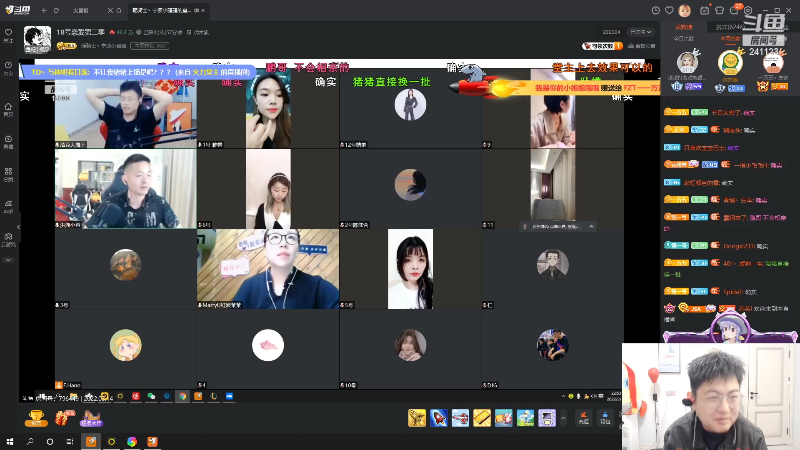Click the orange badge with count 1

[603, 46]
